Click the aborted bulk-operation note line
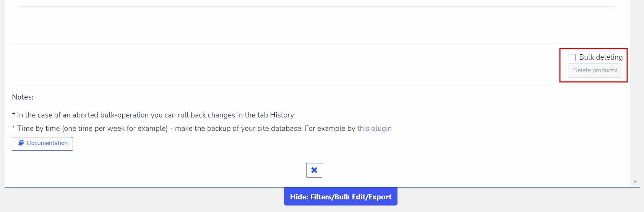 coord(153,115)
